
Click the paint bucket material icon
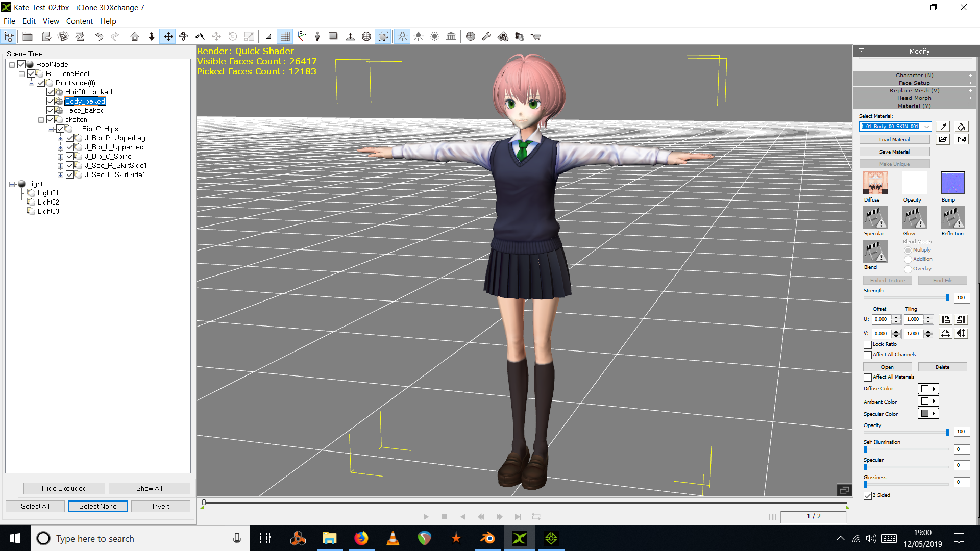[962, 127]
